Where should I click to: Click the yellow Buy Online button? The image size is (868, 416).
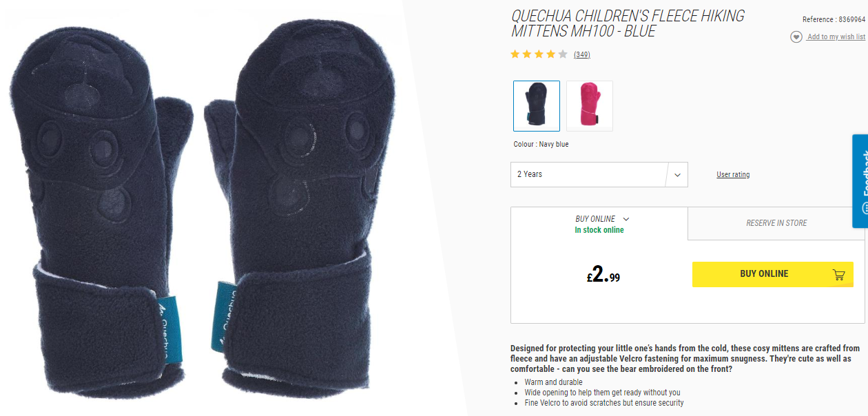773,274
